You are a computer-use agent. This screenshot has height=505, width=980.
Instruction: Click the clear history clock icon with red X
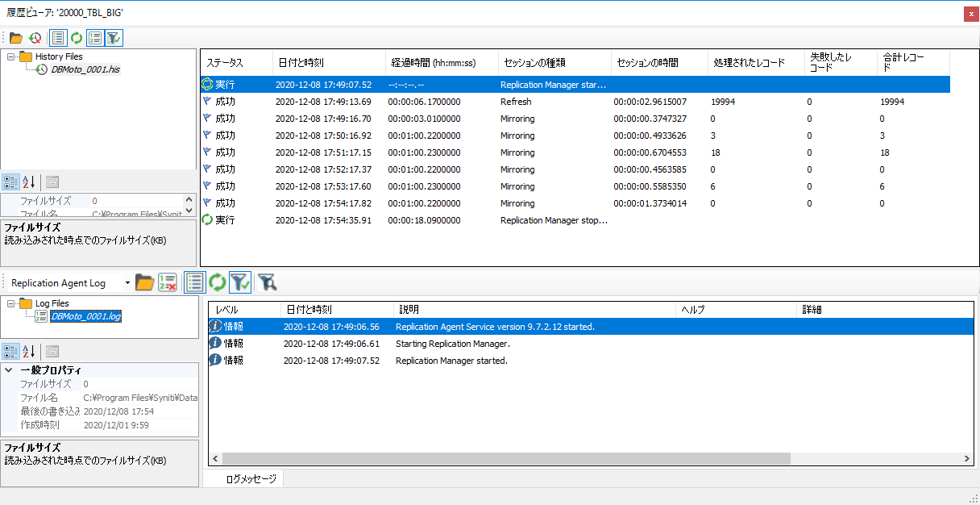tap(35, 38)
